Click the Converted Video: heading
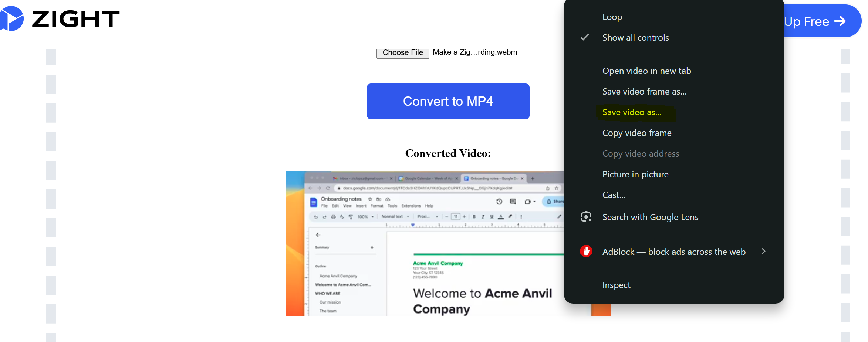Viewport: 868px width, 342px height. click(x=448, y=153)
